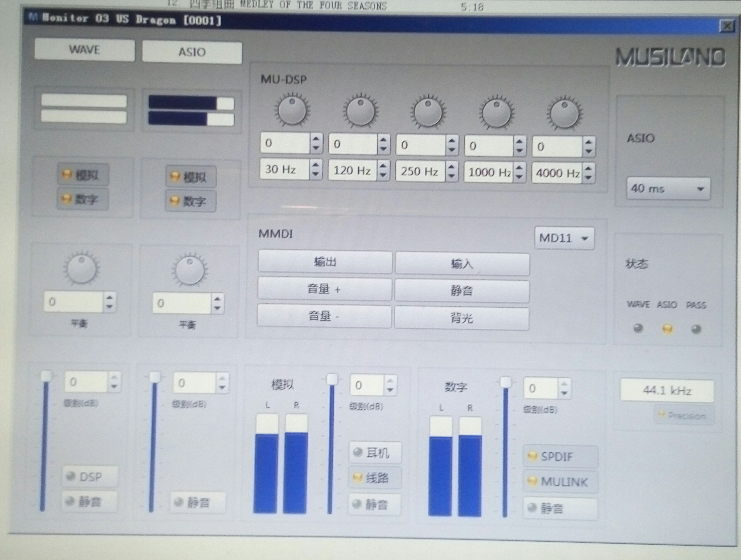The width and height of the screenshot is (741, 560).
Task: Click the 250 Hz MU-DSP knob
Action: (428, 113)
